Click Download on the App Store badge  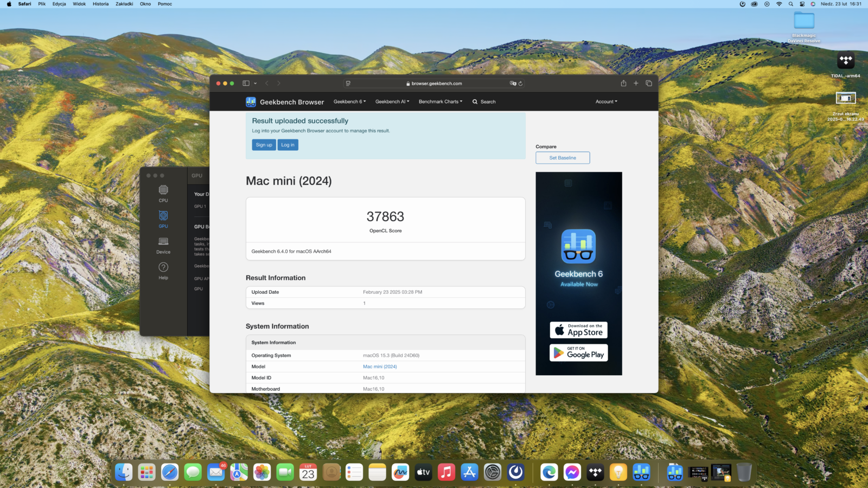(578, 330)
